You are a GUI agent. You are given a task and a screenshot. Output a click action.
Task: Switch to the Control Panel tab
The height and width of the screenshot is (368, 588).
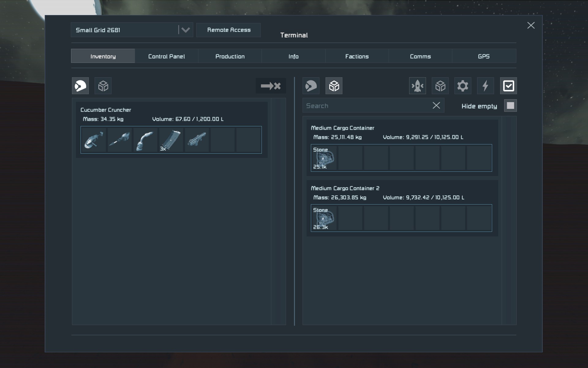[x=166, y=56]
